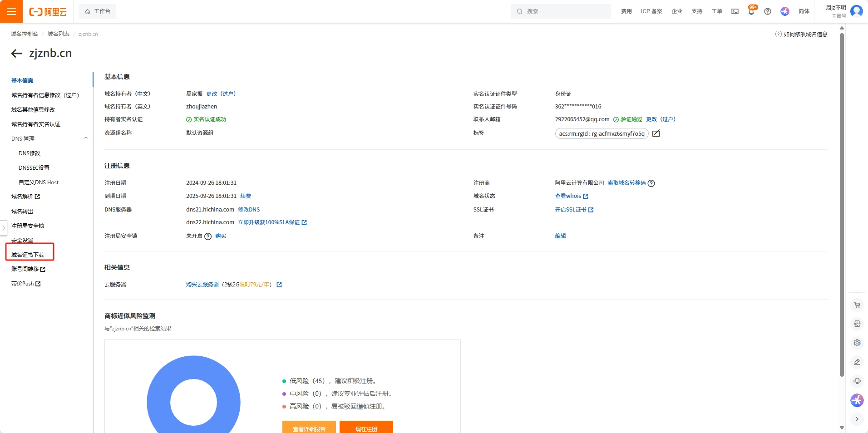Image resolution: width=868 pixels, height=433 pixels.
Task: Click the edit tag icon
Action: [x=656, y=133]
